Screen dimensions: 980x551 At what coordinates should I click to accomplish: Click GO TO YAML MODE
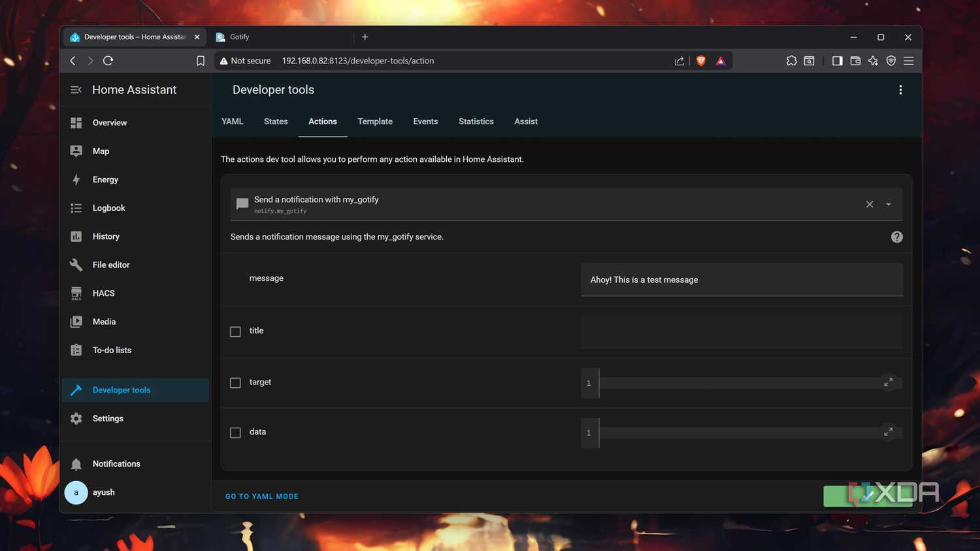point(262,497)
